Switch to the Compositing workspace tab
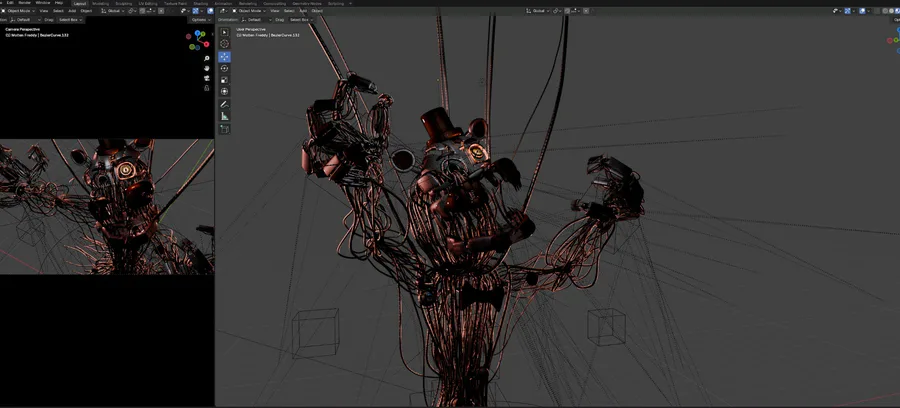Image resolution: width=900 pixels, height=408 pixels. (274, 3)
